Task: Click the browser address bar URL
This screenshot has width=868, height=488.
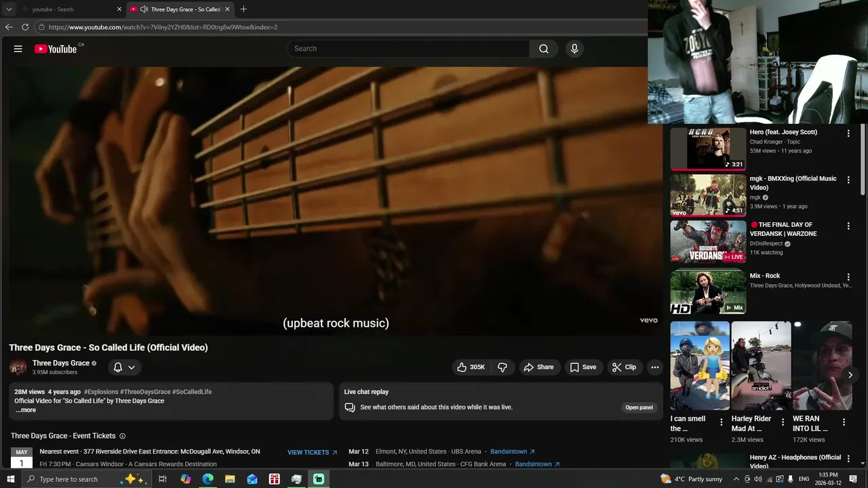Action: coord(163,27)
